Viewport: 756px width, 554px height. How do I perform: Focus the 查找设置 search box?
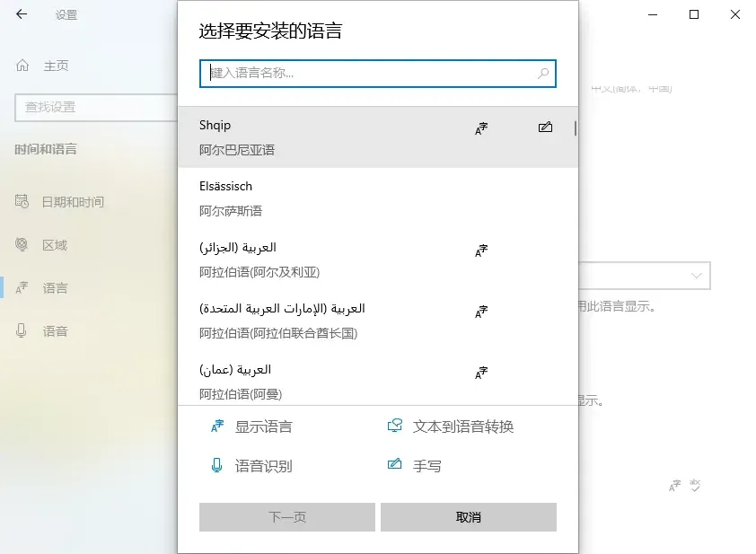(96, 107)
